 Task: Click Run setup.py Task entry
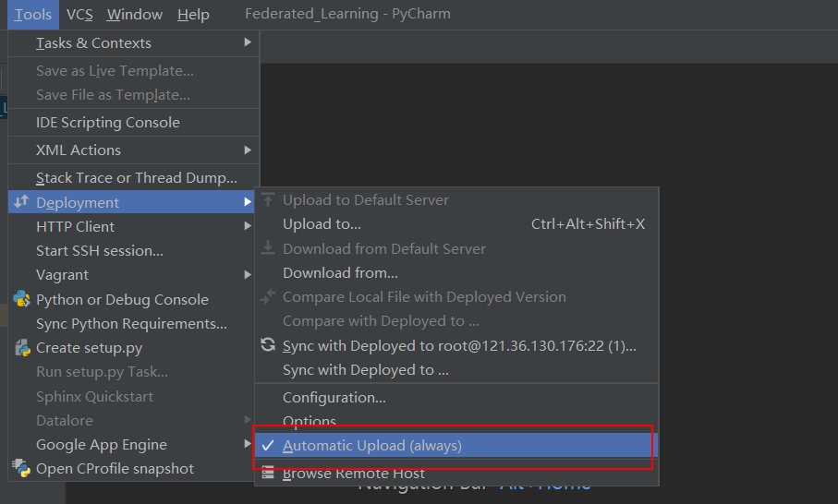point(131,372)
